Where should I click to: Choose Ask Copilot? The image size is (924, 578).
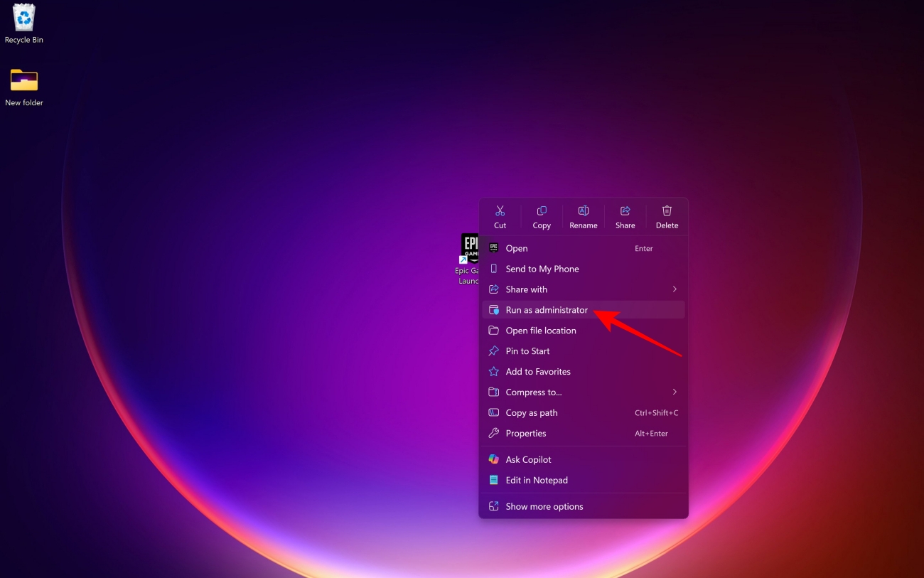point(584,460)
